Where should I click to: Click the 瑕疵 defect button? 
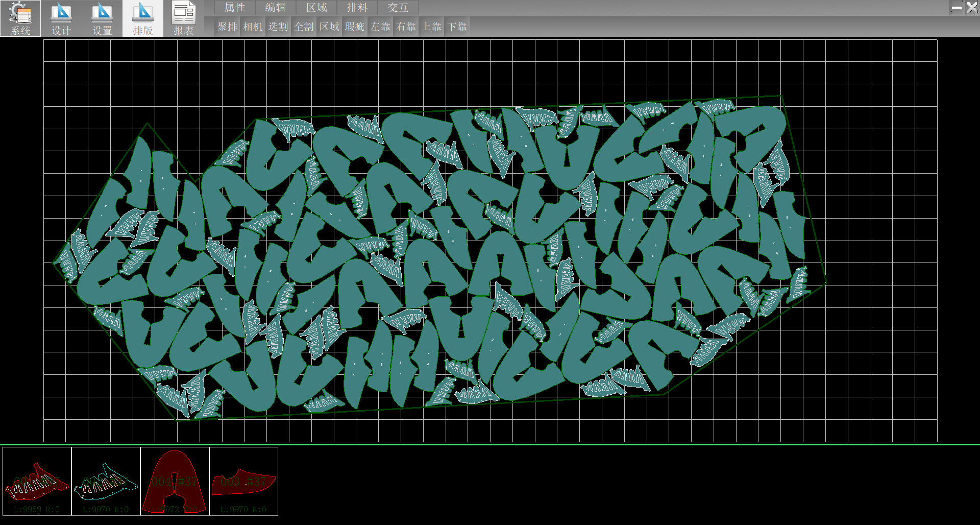tap(355, 27)
